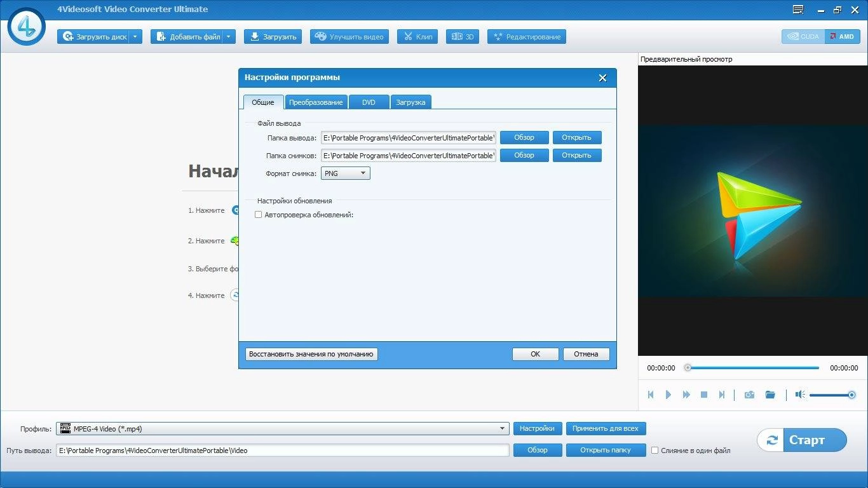Adjust the preview volume slider
The height and width of the screenshot is (488, 868).
[833, 395]
